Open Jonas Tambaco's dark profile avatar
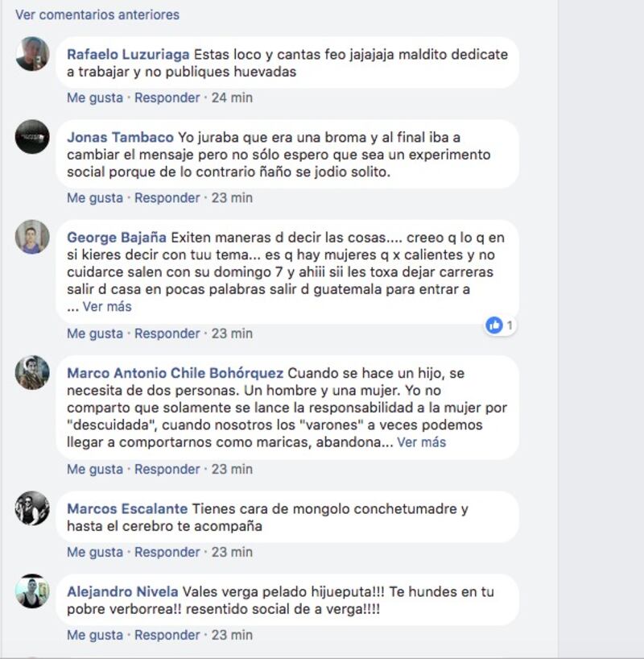Viewport: 644px width, 659px height. (x=32, y=137)
